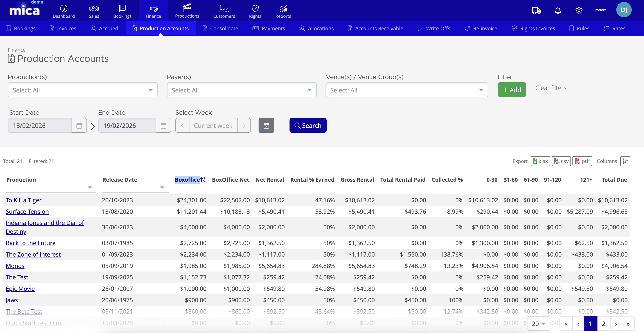The height and width of the screenshot is (333, 644).
Task: Open the Dashboard section
Action: click(x=63, y=11)
